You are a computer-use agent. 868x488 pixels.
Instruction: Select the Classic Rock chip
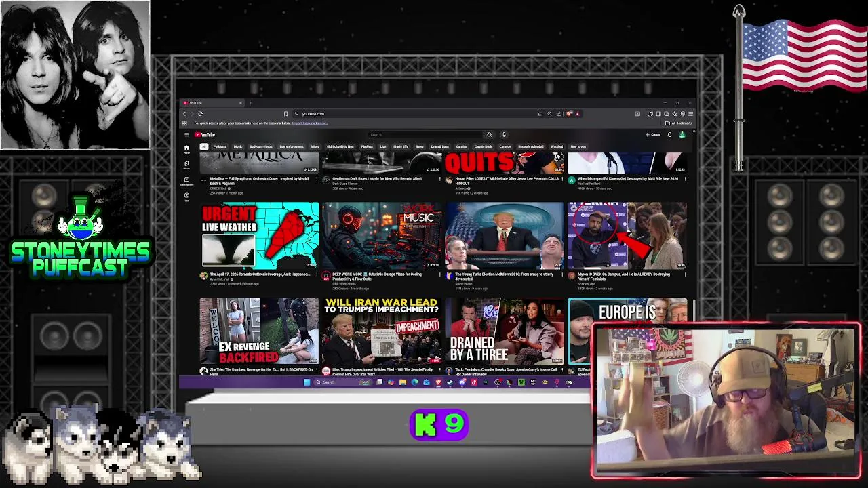(483, 146)
